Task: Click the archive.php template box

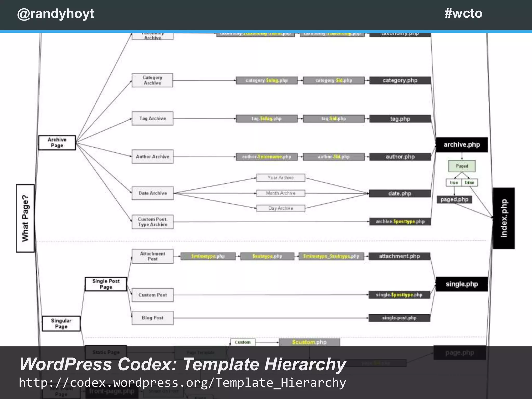Action: pyautogui.click(x=461, y=145)
